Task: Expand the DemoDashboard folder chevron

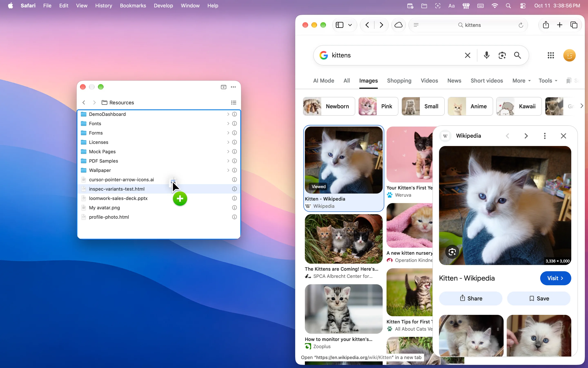Action: [228, 114]
